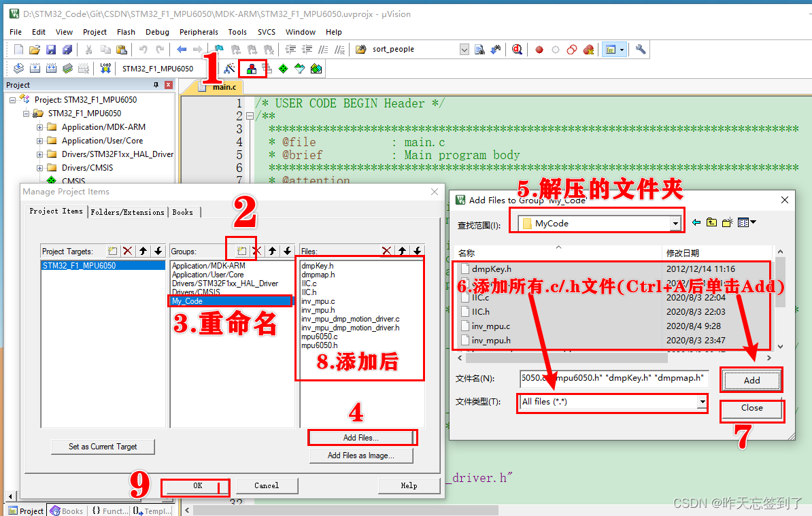The width and height of the screenshot is (812, 516).
Task: Download to flash with the LOAD icon
Action: click(x=105, y=68)
